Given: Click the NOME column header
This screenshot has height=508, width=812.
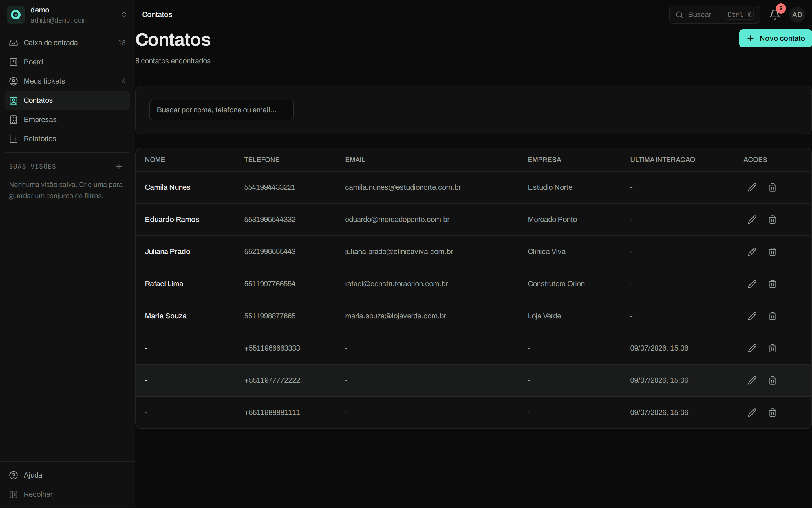Looking at the screenshot, I should pyautogui.click(x=155, y=159).
